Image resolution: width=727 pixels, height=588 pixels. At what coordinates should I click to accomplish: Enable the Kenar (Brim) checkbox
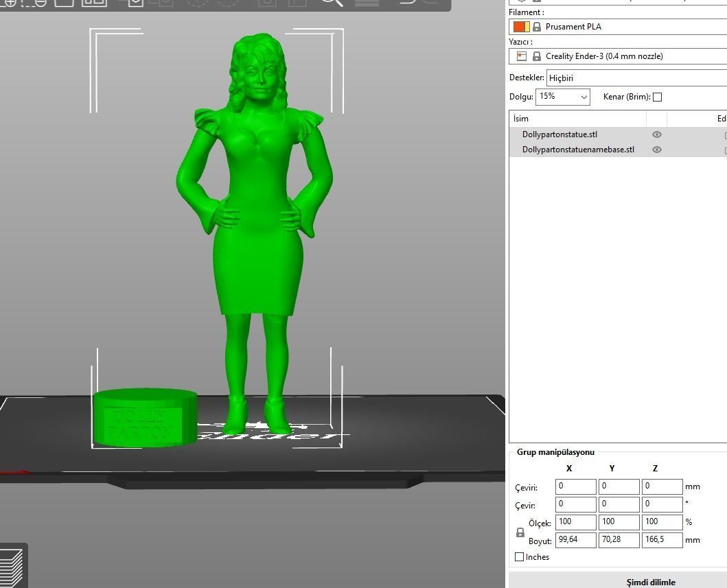[657, 97]
